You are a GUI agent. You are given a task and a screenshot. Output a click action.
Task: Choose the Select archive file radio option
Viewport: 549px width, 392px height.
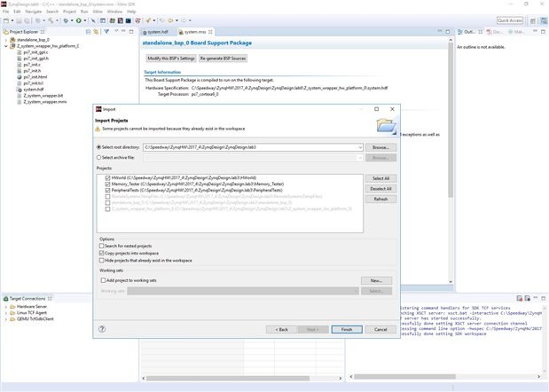pyautogui.click(x=99, y=157)
